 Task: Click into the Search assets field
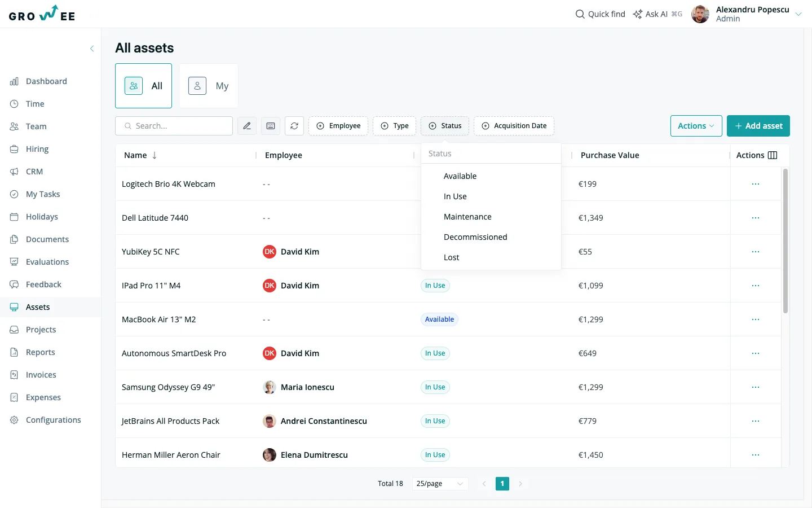(x=174, y=126)
